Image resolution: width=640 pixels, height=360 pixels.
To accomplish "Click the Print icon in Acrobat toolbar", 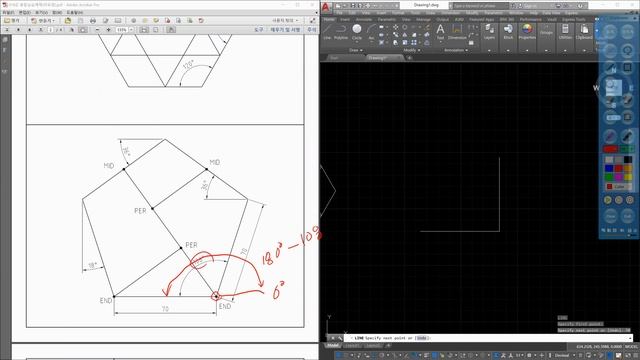I will (93, 20).
